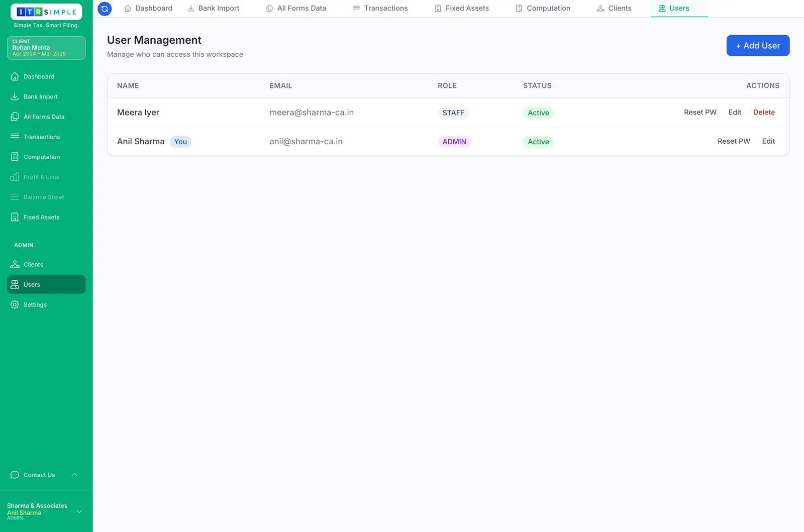
Task: Click STATUS column header
Action: (x=537, y=86)
